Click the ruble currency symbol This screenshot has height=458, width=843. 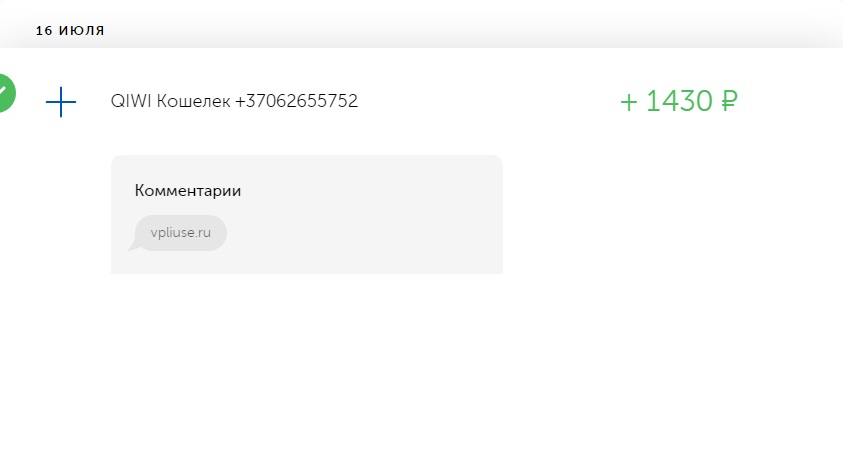point(729,101)
